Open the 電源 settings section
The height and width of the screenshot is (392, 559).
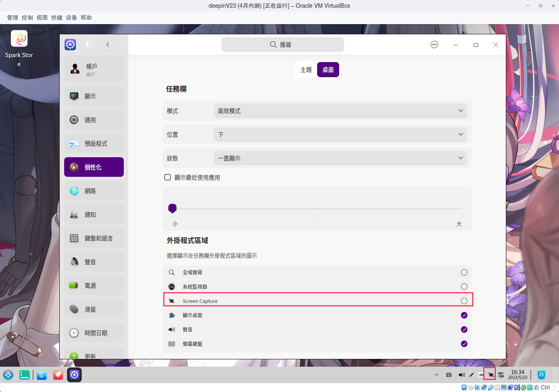click(x=94, y=285)
